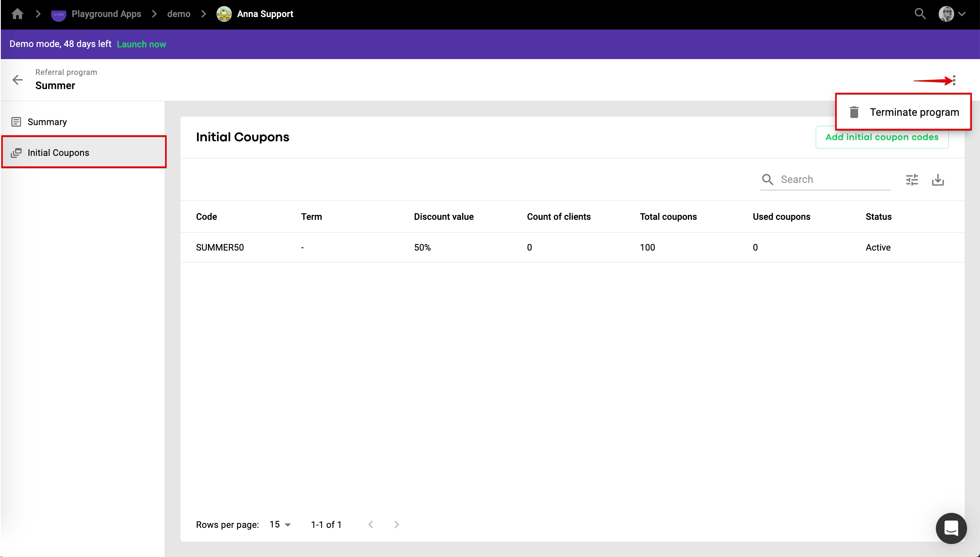The height and width of the screenshot is (557, 980).
Task: Open the user avatar account dropdown
Action: coord(952,14)
